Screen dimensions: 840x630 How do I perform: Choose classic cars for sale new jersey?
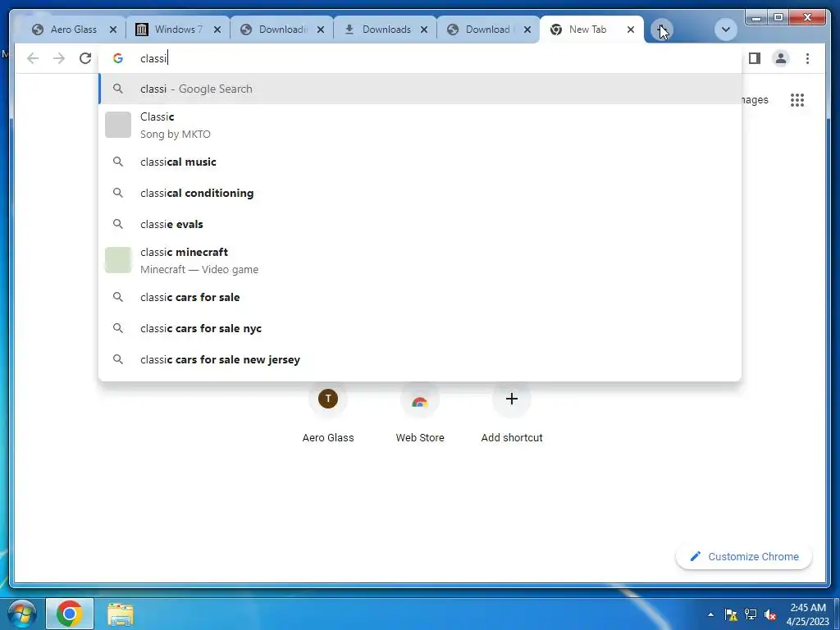pos(420,359)
